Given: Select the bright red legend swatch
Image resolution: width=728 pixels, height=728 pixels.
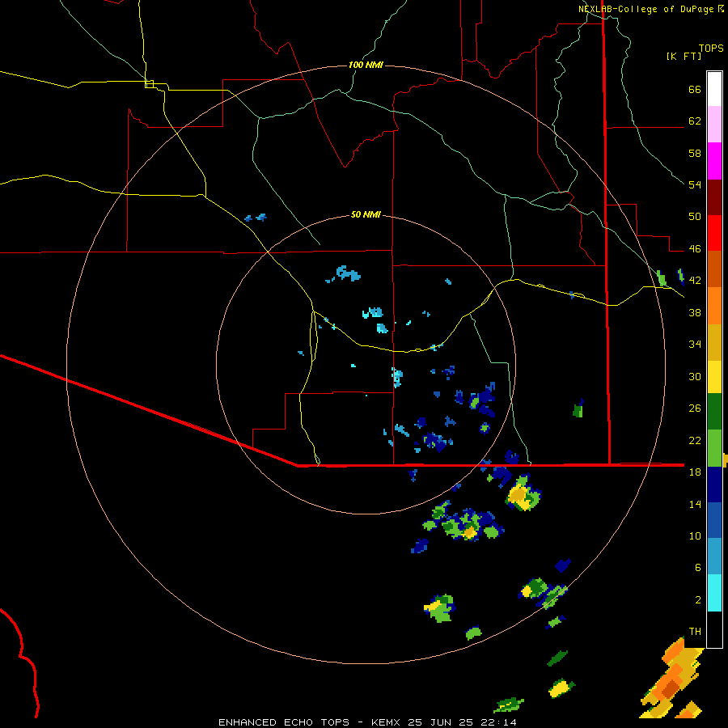Looking at the screenshot, I should 714,233.
